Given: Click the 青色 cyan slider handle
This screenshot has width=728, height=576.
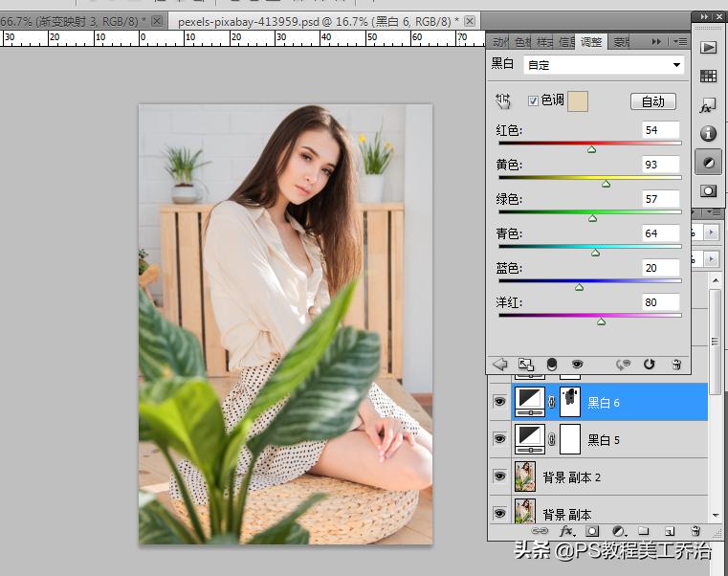Looking at the screenshot, I should tap(596, 253).
